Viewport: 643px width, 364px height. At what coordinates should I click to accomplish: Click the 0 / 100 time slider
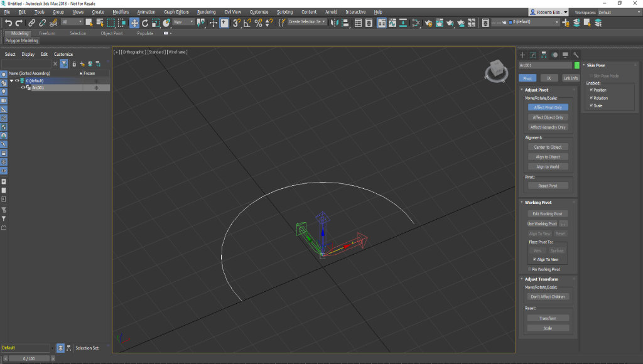[29, 359]
